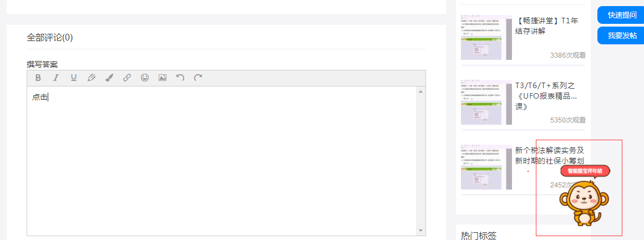Screen dimensions: 644x240
Task: Open 【畅捷讲堂】T1年结存讲解 video link
Action: [547, 26]
